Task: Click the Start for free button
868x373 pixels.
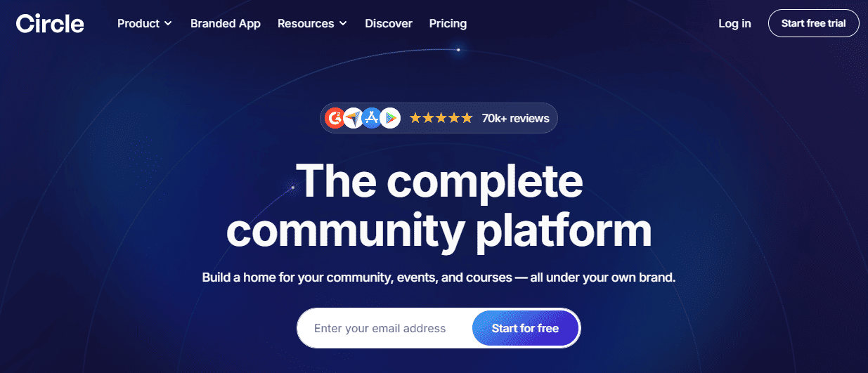Action: tap(525, 328)
